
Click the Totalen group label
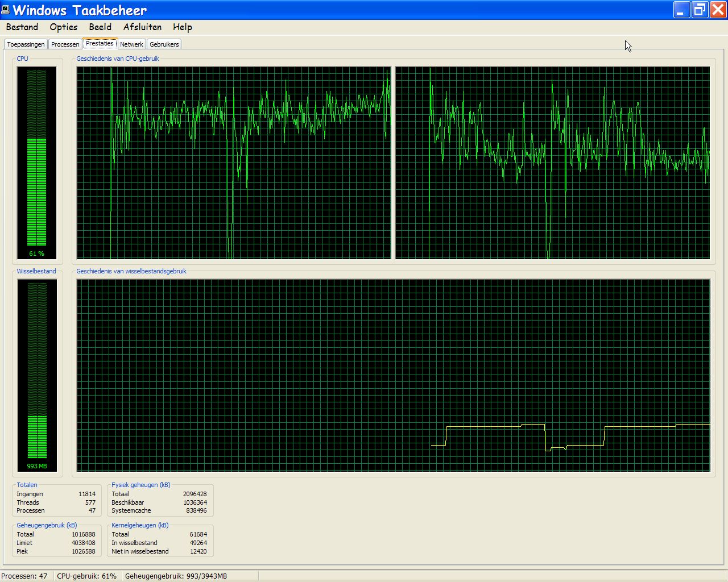coord(27,485)
